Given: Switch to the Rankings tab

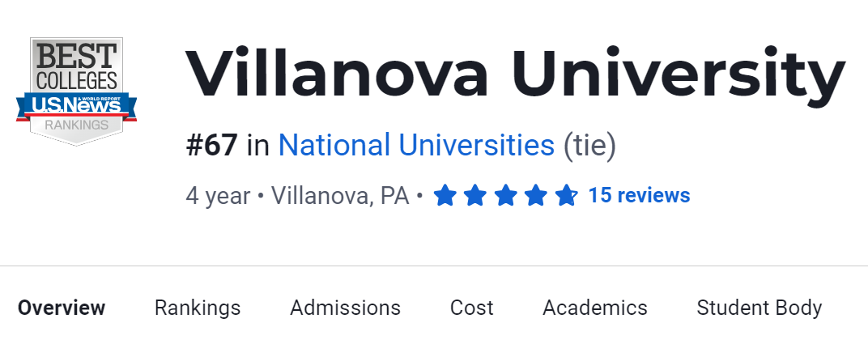Looking at the screenshot, I should coord(198,308).
